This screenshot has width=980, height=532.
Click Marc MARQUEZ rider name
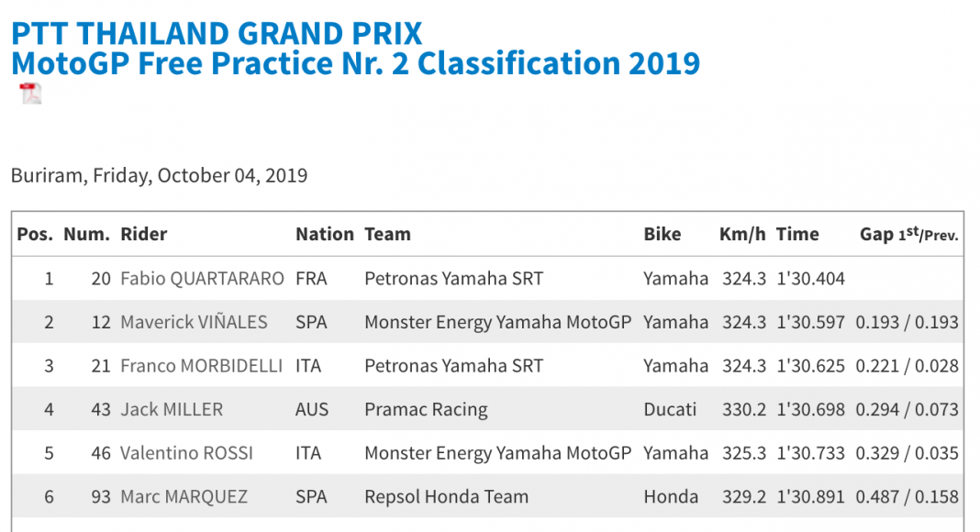coord(184,497)
